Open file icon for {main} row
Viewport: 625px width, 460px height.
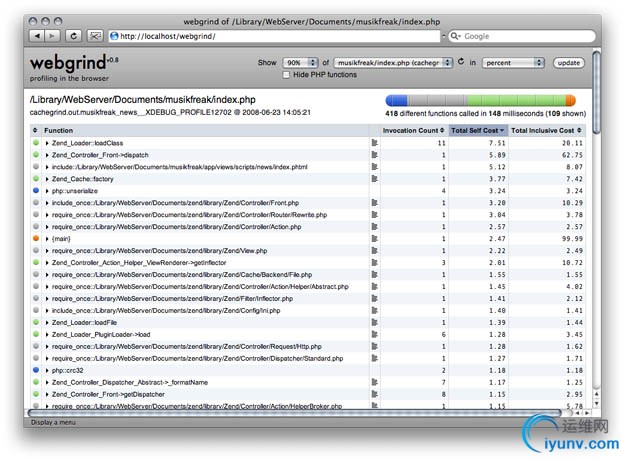point(374,238)
